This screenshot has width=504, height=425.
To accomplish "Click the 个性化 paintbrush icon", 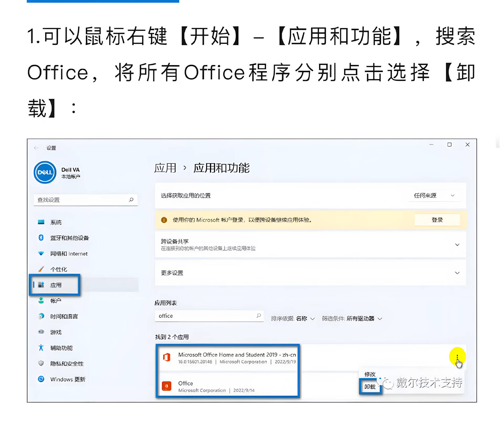I will point(41,269).
